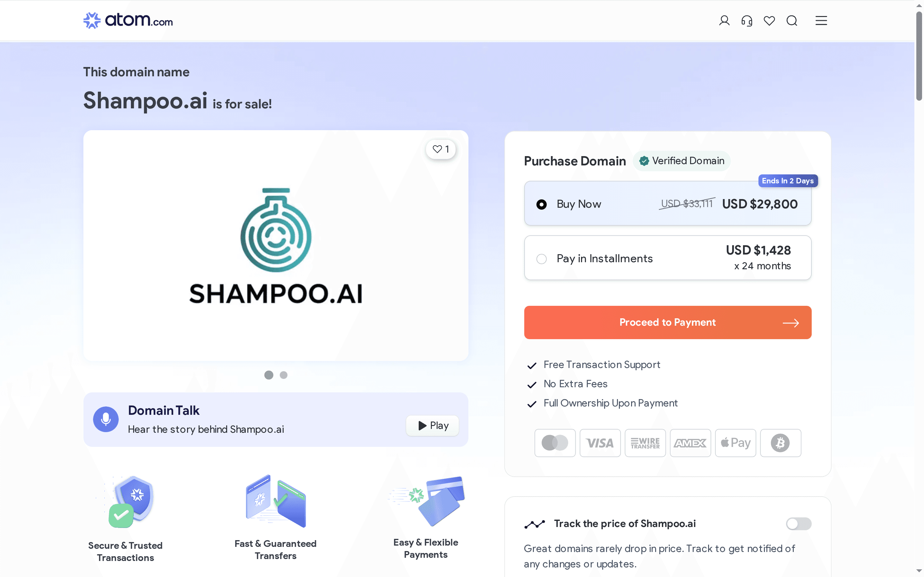
Task: Select the Visa payment icon
Action: pos(600,443)
